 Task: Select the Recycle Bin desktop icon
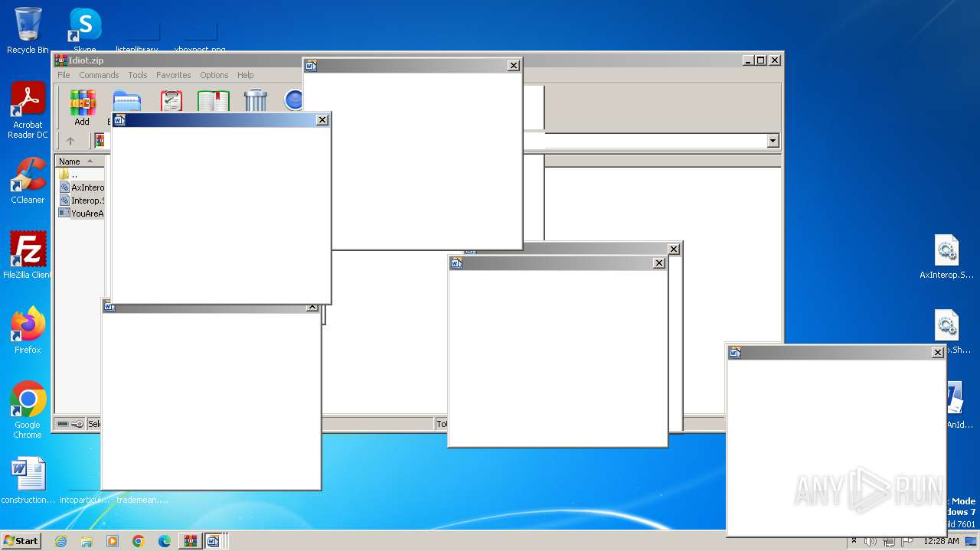(x=28, y=31)
